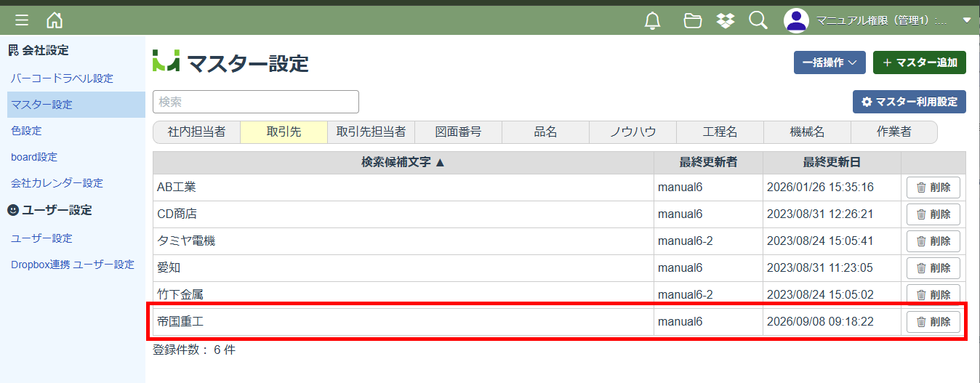
Task: Open the hamburger menu icon
Action: [22, 20]
